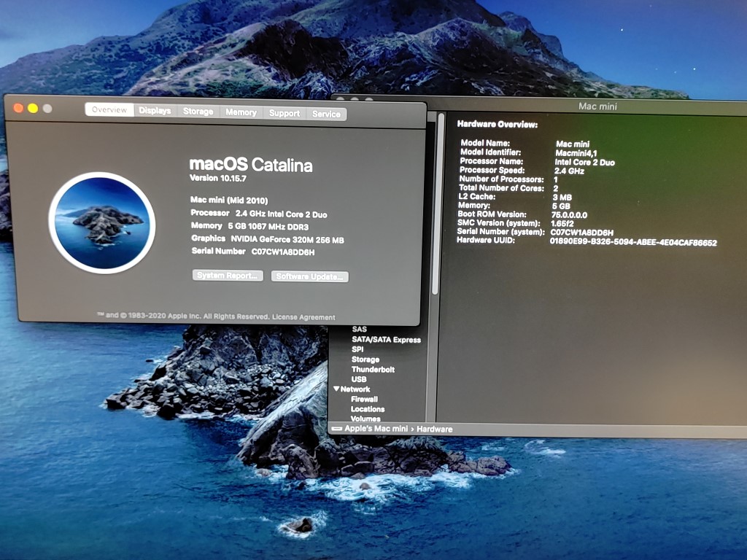Click the System Report sidebar scrollbar
This screenshot has width=747, height=560.
tap(441, 204)
